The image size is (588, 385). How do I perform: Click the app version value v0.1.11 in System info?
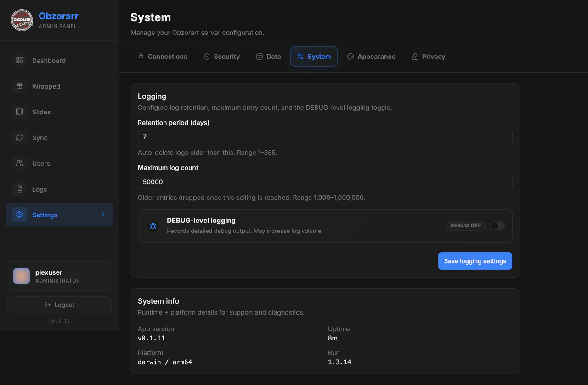151,338
